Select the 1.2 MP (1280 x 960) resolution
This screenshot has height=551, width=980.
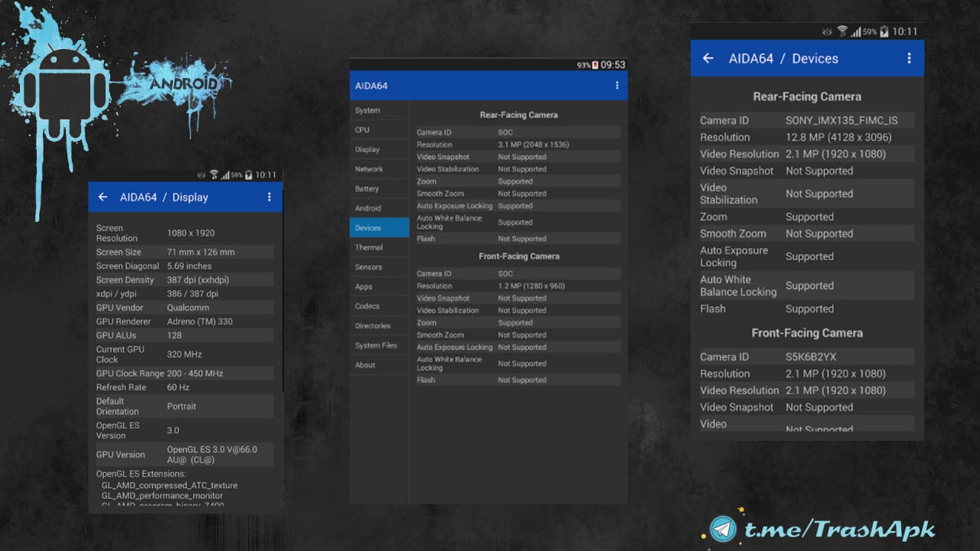[x=531, y=285]
